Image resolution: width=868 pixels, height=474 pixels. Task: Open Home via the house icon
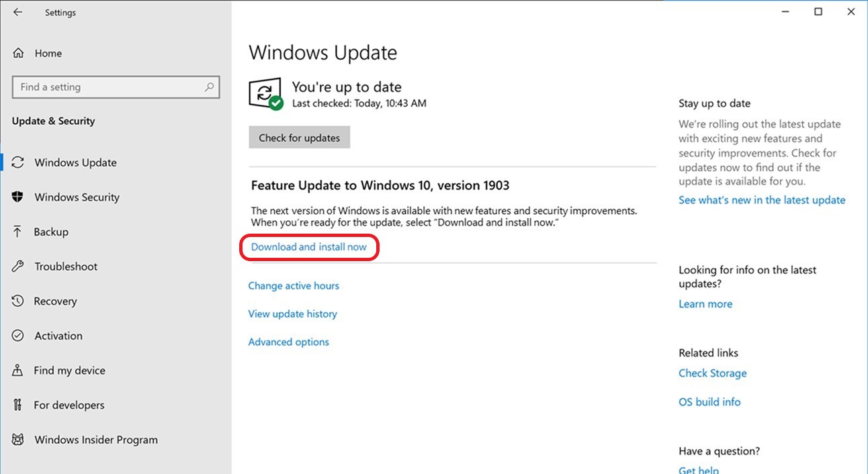pos(19,53)
